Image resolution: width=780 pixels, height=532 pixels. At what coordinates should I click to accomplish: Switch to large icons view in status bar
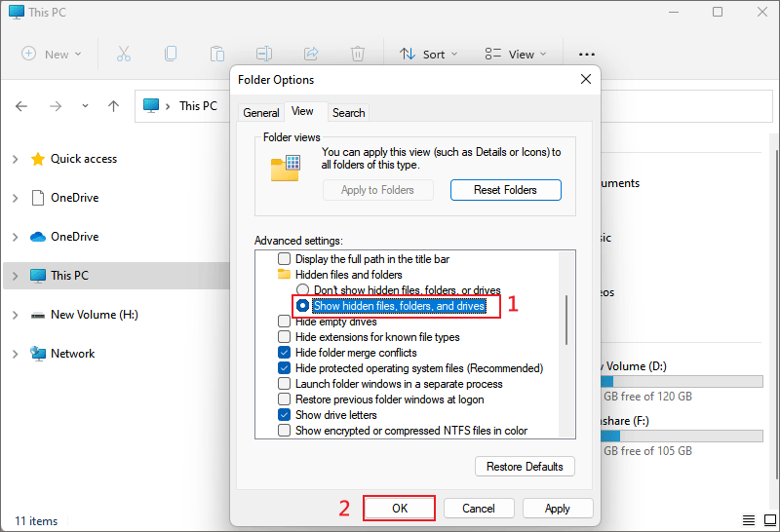(x=770, y=520)
